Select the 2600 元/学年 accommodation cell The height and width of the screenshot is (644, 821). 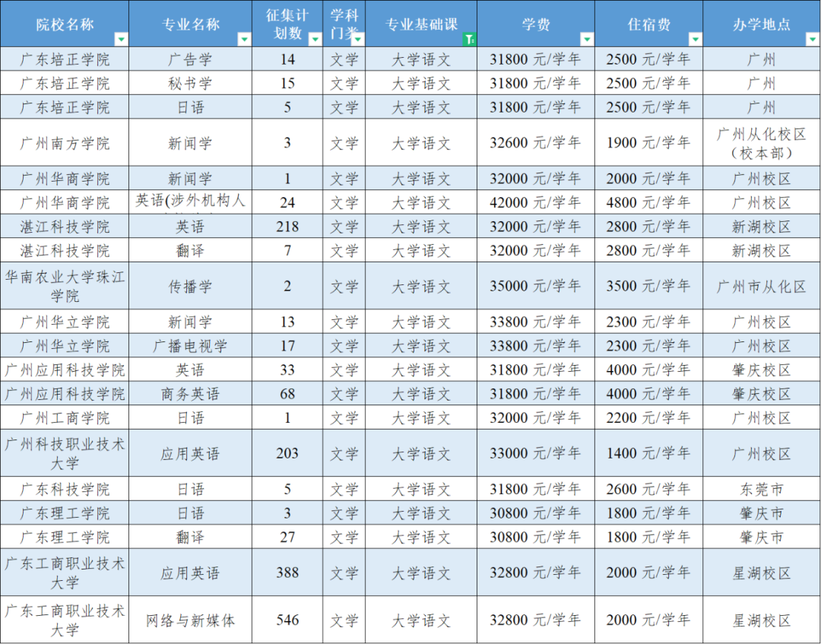pos(649,488)
